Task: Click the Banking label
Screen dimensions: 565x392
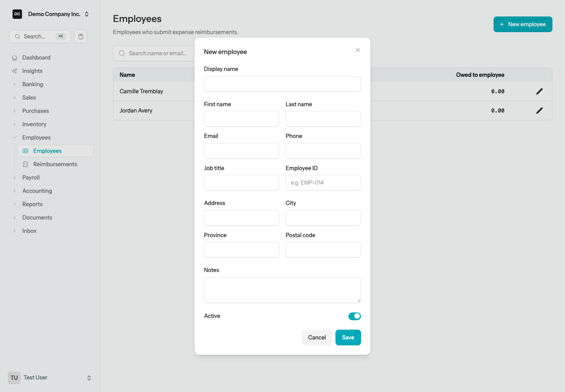Action: pyautogui.click(x=33, y=84)
